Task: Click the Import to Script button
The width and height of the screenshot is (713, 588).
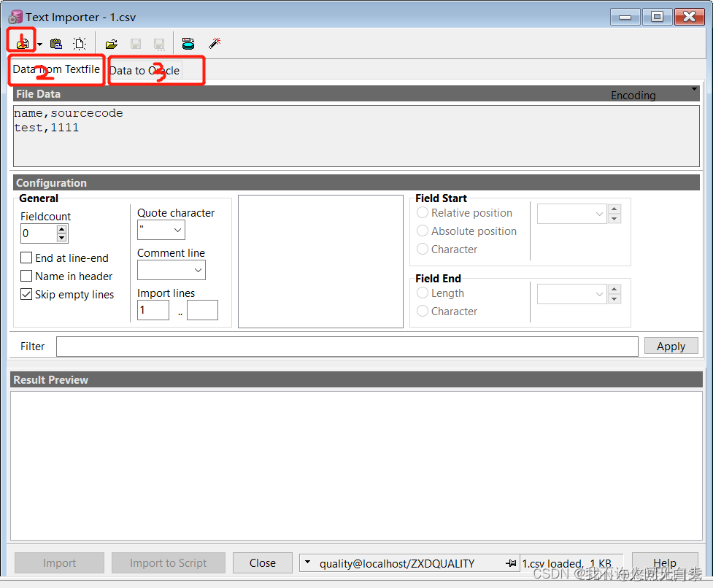Action: [x=169, y=563]
